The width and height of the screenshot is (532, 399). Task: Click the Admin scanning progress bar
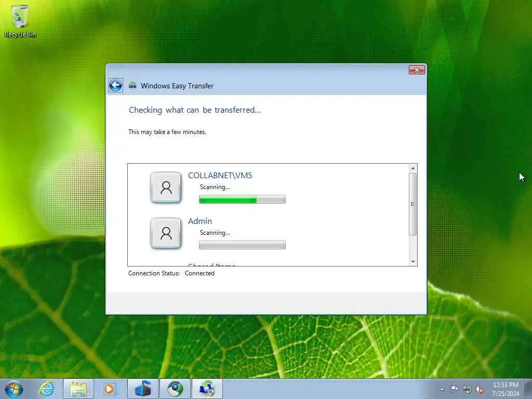click(242, 245)
